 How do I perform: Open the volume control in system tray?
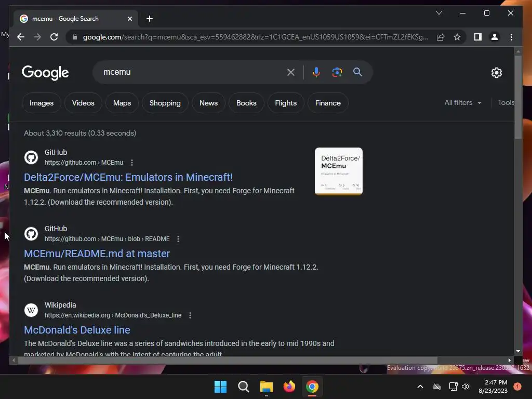point(465,387)
